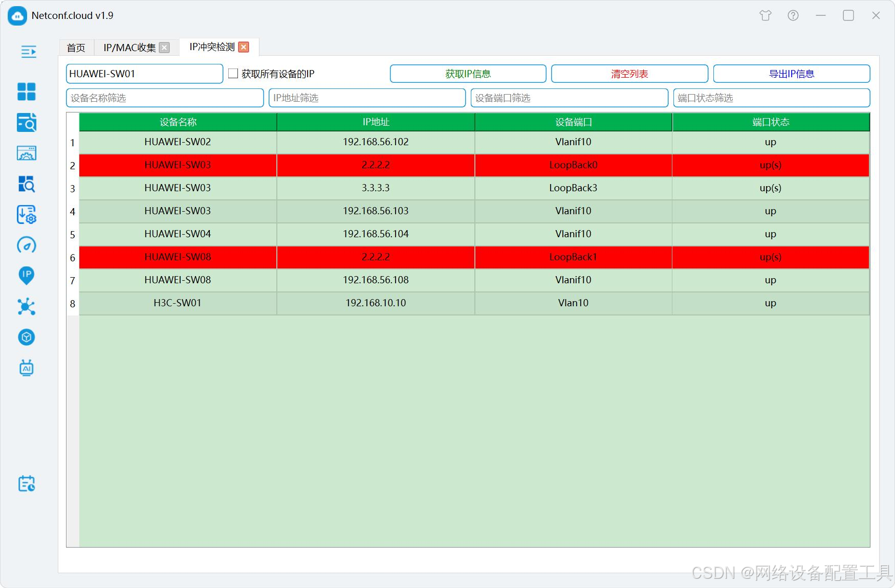This screenshot has width=895, height=588.
Task: Sort by 设备名称 column header
Action: tap(178, 122)
